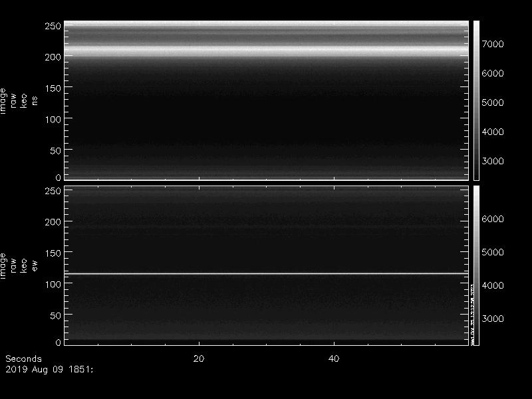Click the thin bright line in ew keogram
This screenshot has height=399, width=532.
(x=267, y=273)
